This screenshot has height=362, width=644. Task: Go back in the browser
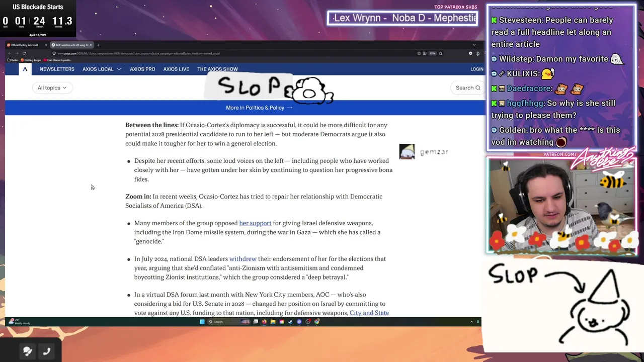coord(10,53)
